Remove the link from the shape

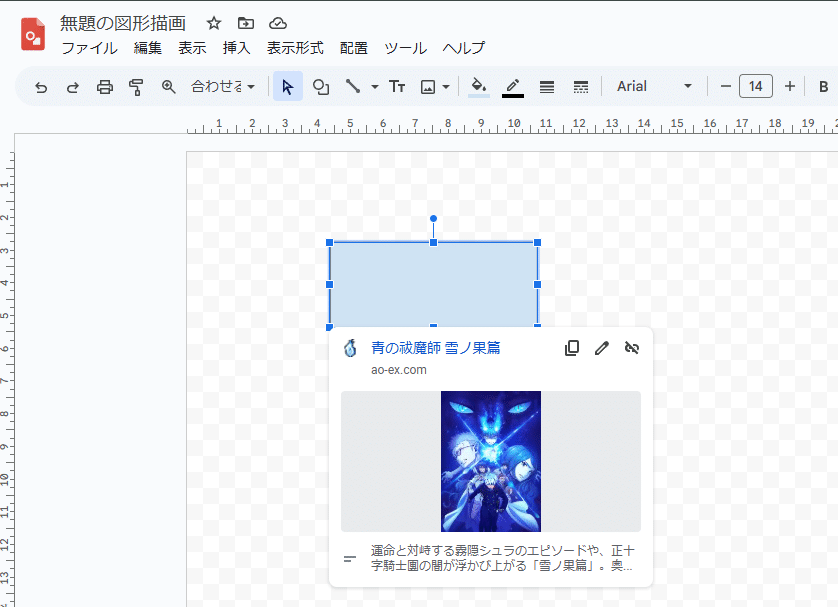coord(632,348)
